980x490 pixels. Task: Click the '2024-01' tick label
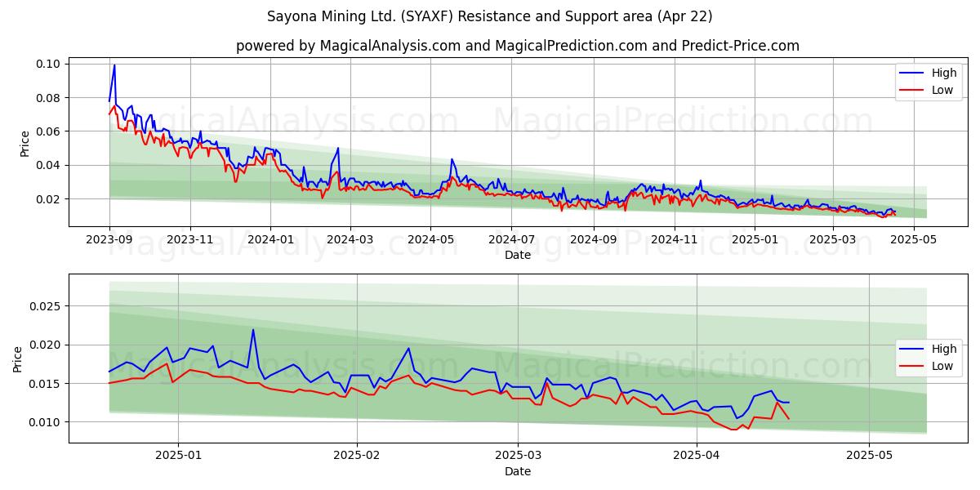tap(270, 239)
